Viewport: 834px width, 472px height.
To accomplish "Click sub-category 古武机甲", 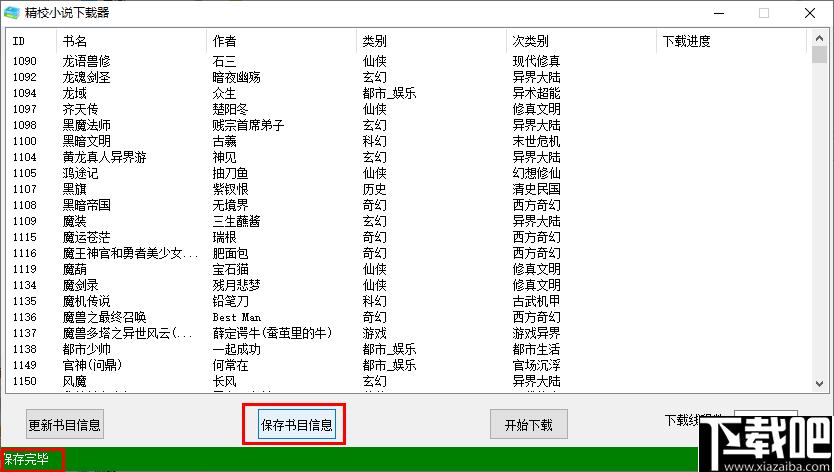I will click(536, 301).
